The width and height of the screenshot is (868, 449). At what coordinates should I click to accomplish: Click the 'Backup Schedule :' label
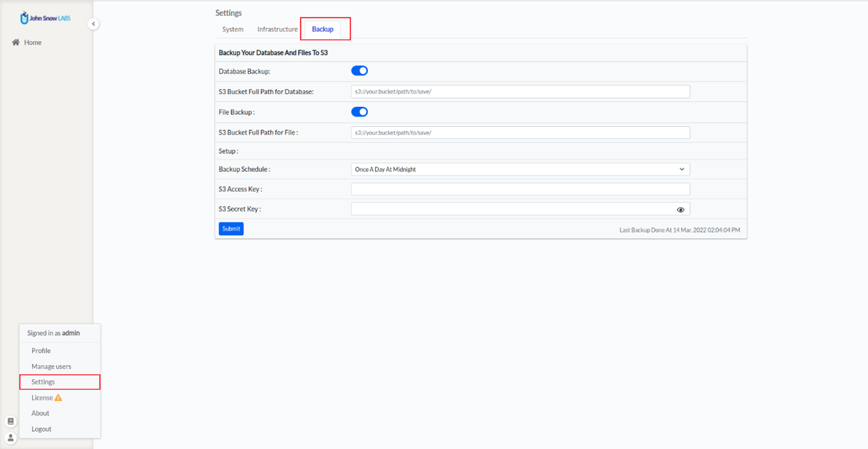tap(244, 170)
